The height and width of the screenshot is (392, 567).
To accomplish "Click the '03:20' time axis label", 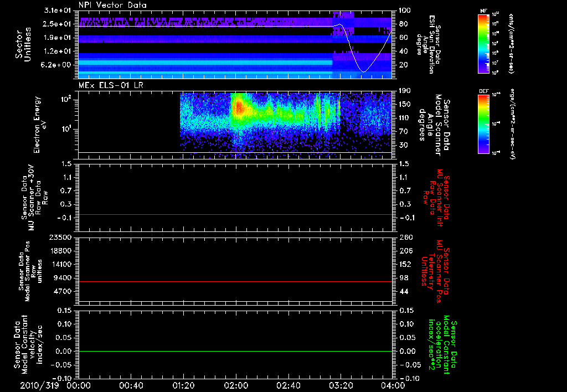I will (341, 385).
